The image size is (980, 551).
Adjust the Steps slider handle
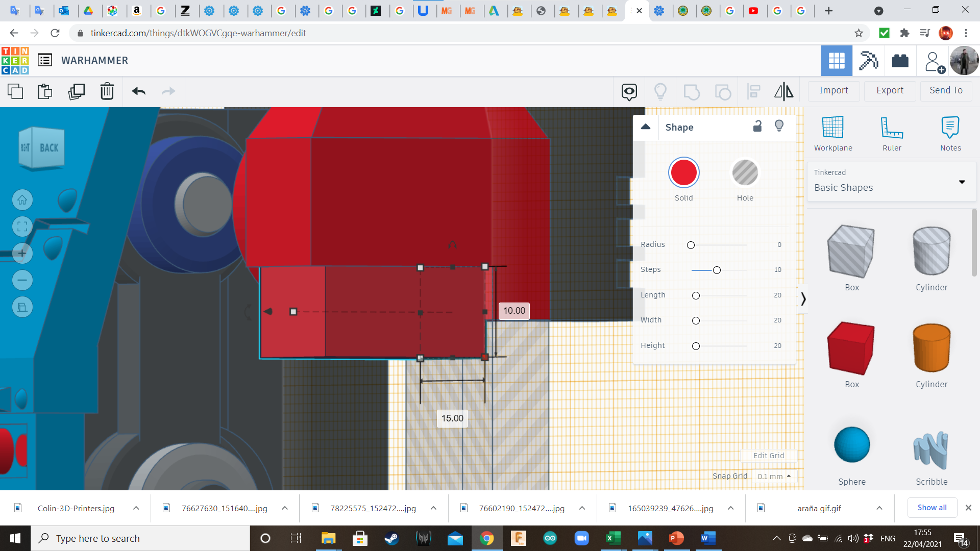point(717,270)
